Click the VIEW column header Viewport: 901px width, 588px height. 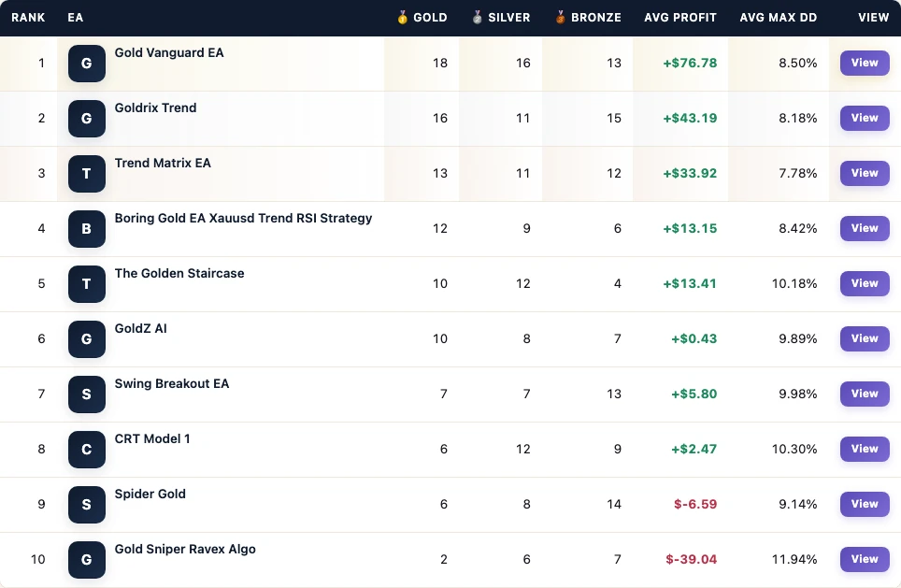coord(873,18)
